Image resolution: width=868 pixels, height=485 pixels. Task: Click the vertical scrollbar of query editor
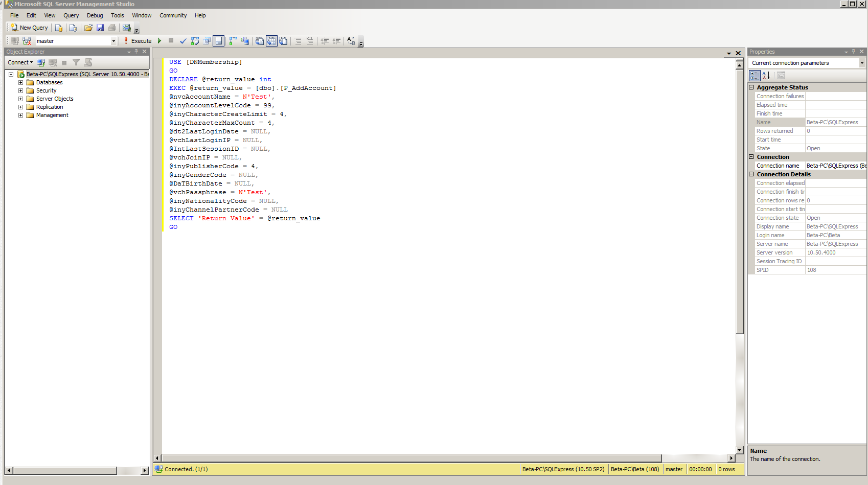739,201
